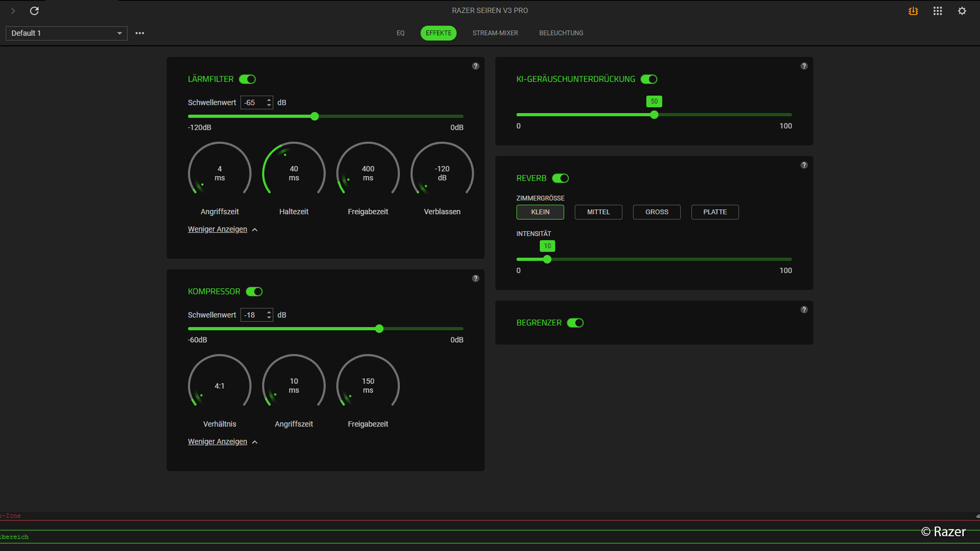This screenshot has width=980, height=551.
Task: Click the Razer Seiren V3 Pro title
Action: click(x=490, y=10)
